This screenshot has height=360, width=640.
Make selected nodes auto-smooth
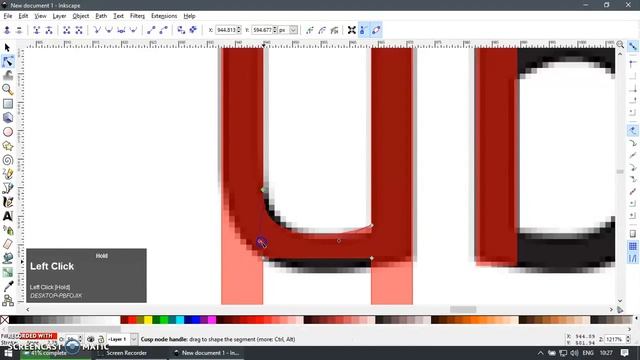click(x=133, y=30)
